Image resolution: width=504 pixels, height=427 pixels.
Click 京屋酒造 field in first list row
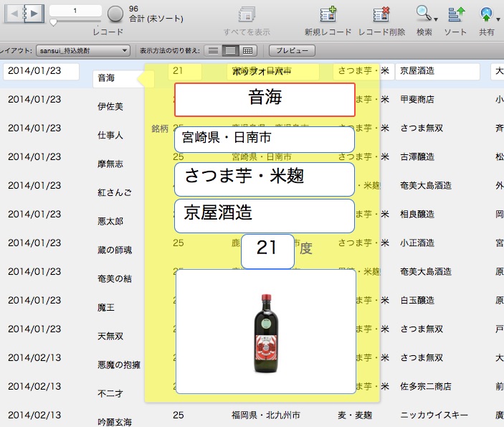point(437,71)
